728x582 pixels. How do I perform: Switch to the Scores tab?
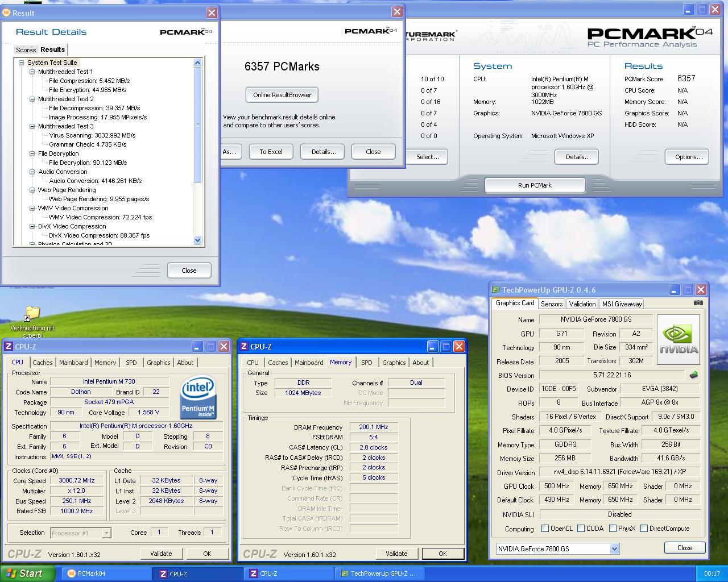coord(26,50)
